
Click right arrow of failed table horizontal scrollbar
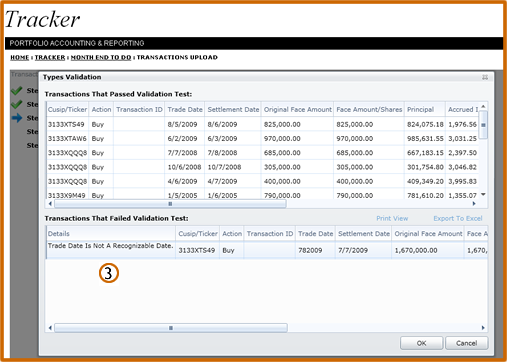(483, 328)
